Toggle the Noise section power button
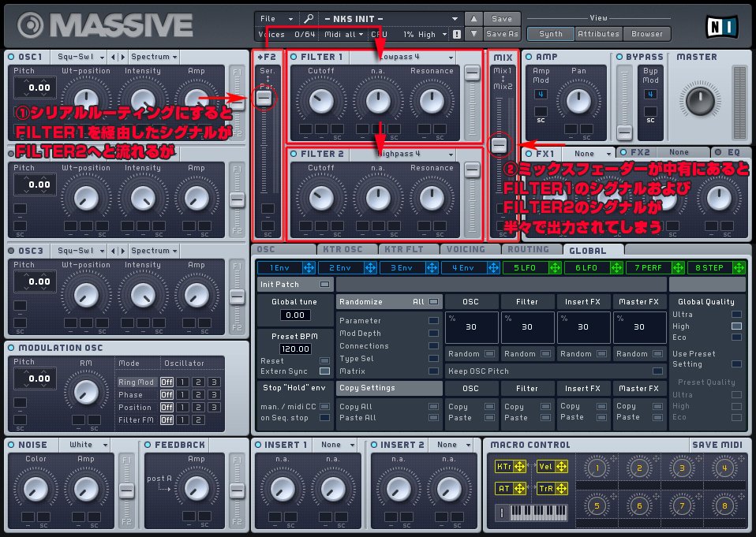 [x=11, y=445]
